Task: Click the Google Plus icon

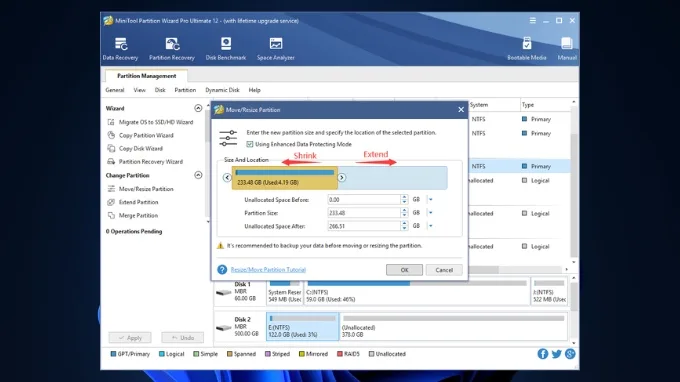Action: [x=570, y=354]
